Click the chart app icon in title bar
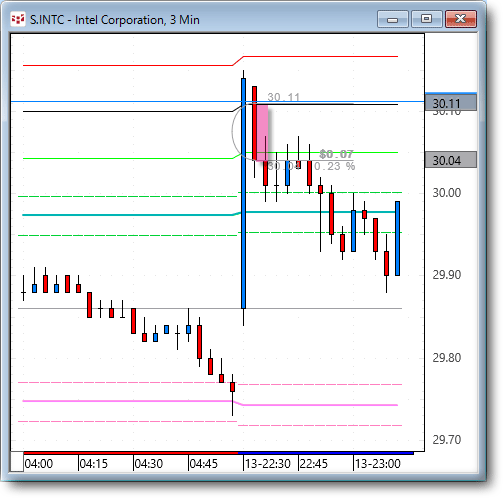Image resolution: width=504 pixels, height=499 pixels. pyautogui.click(x=18, y=19)
